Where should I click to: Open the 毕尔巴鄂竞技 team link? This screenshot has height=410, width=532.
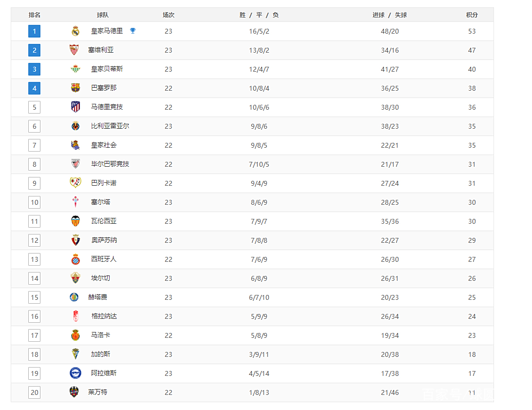[110, 164]
